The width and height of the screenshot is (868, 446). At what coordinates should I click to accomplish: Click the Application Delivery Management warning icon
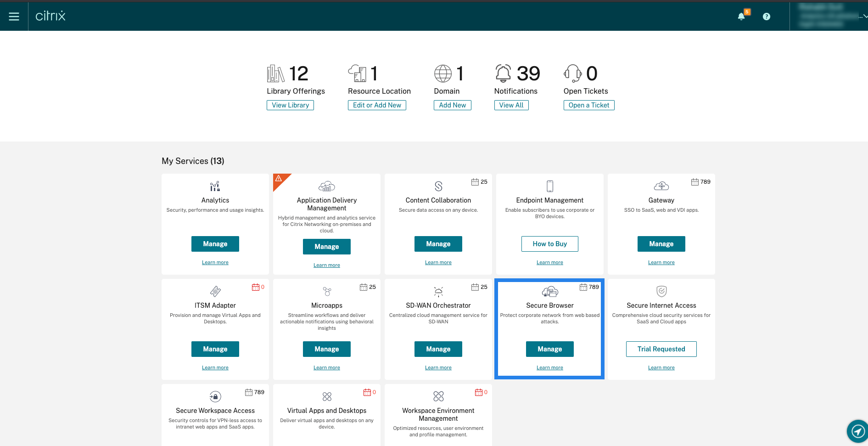(279, 179)
